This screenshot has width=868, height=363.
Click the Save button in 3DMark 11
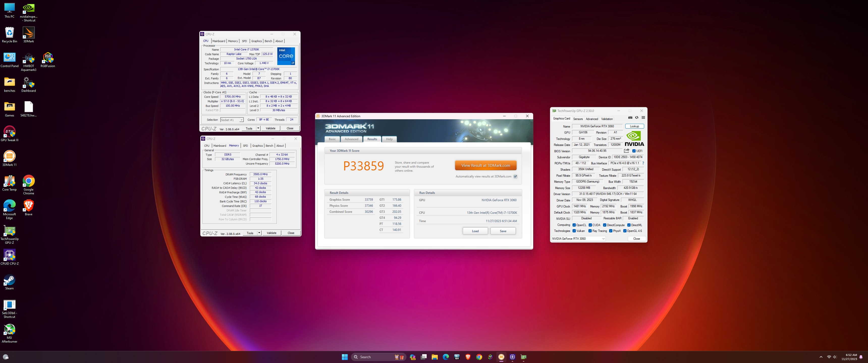click(x=503, y=231)
